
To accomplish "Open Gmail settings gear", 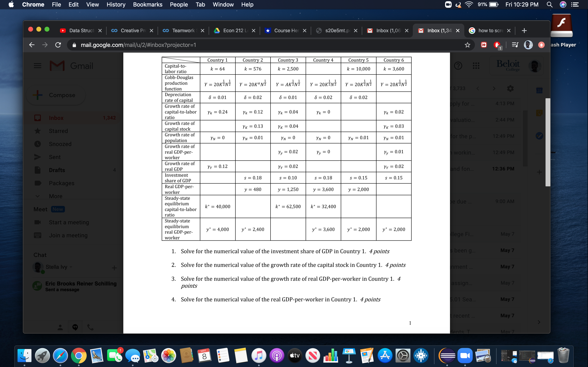I will (510, 88).
